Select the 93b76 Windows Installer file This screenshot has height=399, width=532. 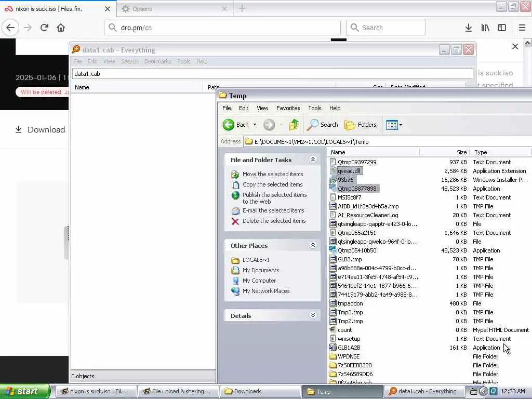pos(345,180)
